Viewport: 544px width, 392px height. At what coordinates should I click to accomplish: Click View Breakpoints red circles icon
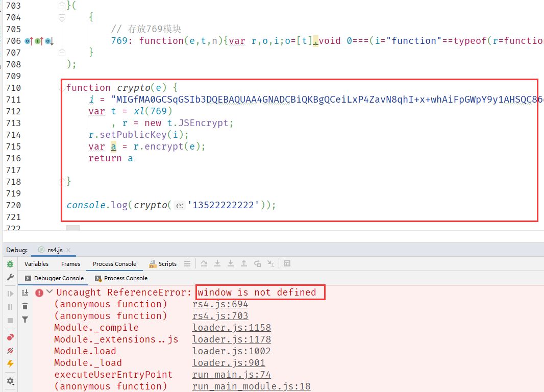tap(10, 337)
